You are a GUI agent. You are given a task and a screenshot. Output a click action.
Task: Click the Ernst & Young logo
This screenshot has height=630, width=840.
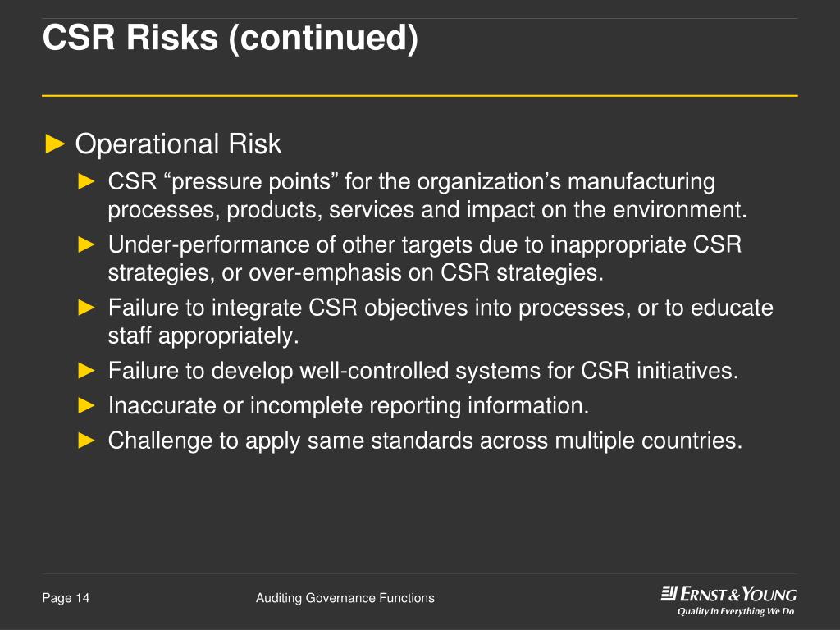[x=728, y=594]
